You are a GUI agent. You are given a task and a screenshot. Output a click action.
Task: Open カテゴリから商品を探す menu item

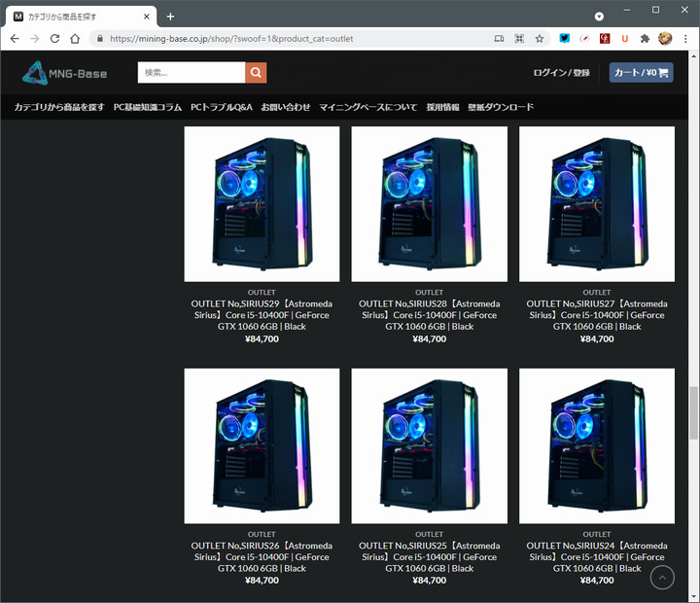[x=59, y=107]
